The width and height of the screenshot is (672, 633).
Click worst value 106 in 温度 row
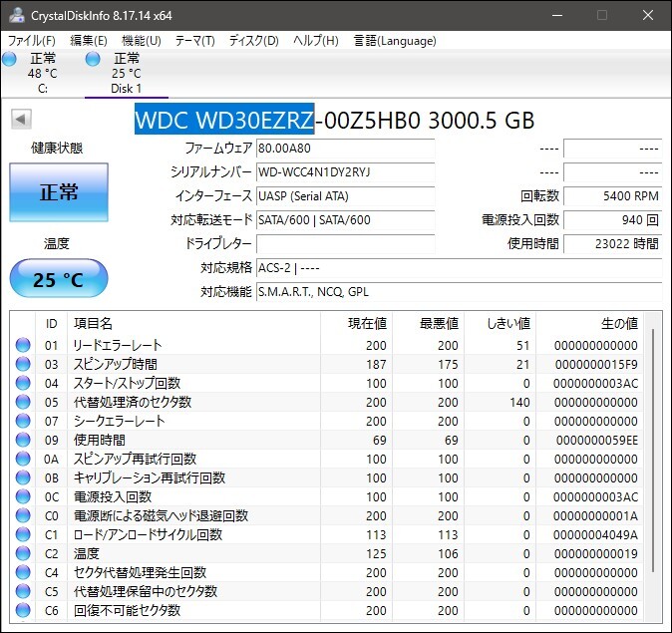[449, 553]
